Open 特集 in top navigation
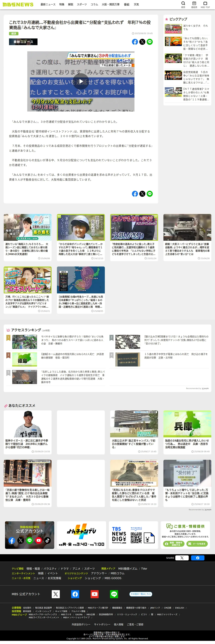This screenshot has height=644, width=215. pos(62,5)
